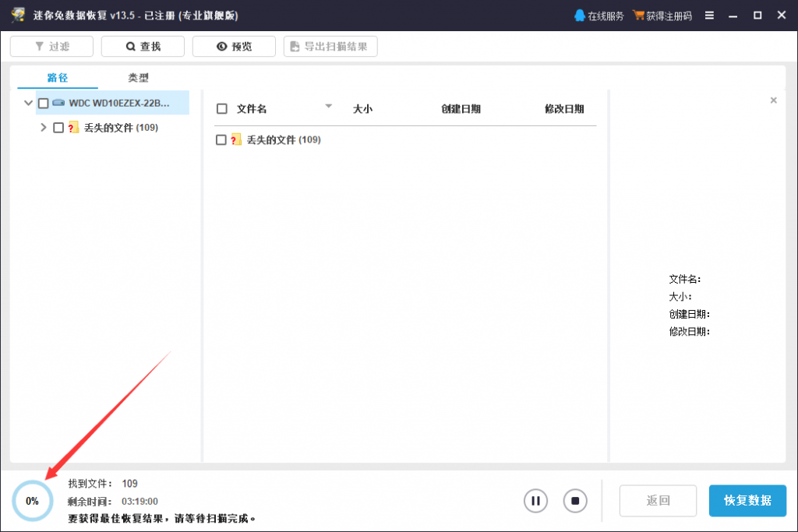The height and width of the screenshot is (532, 798).
Task: Stop the scan
Action: 575,501
